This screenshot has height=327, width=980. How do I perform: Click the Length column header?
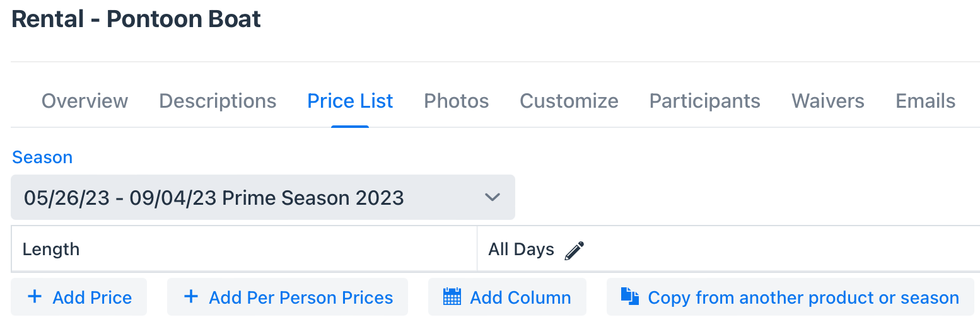click(51, 250)
